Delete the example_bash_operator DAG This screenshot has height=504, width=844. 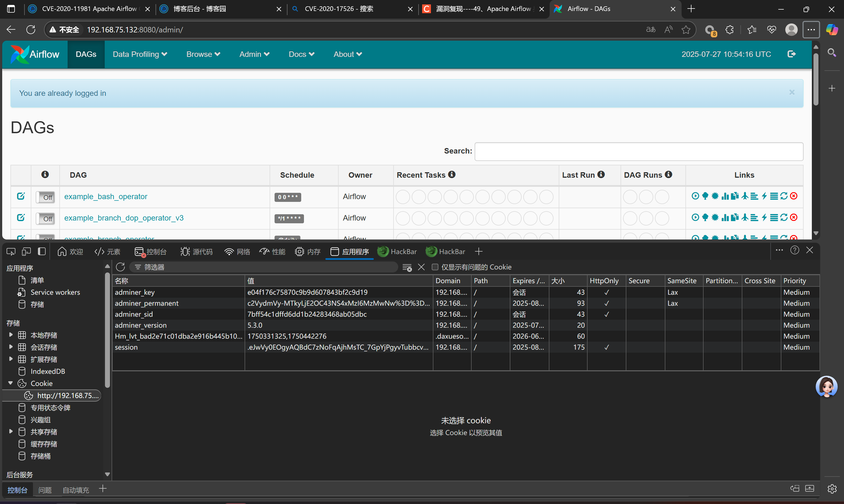pyautogui.click(x=793, y=196)
